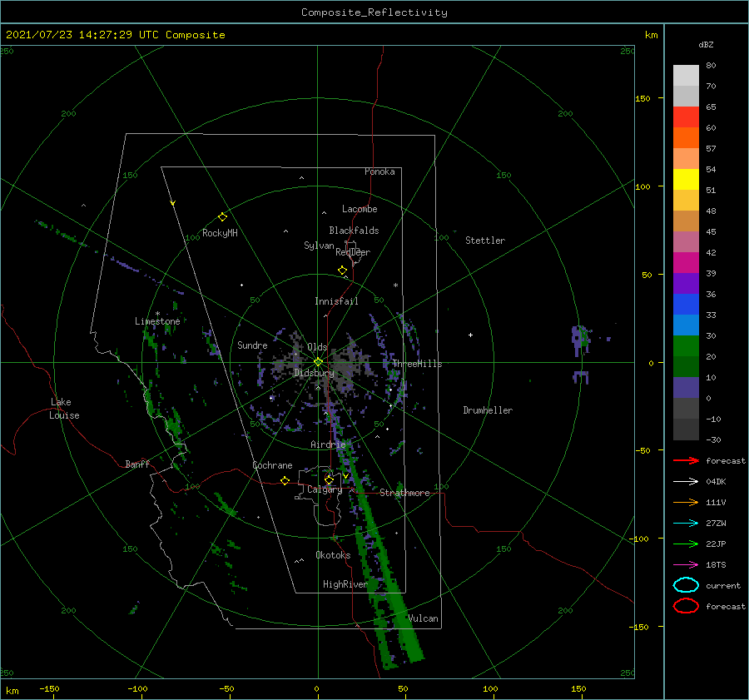Image resolution: width=749 pixels, height=700 pixels.
Task: Click the cyan 27ZW arrow legend icon
Action: (x=686, y=524)
